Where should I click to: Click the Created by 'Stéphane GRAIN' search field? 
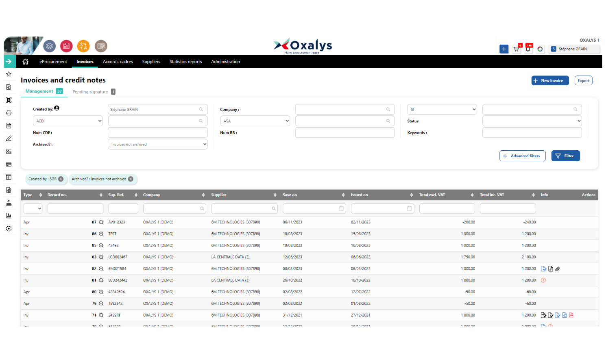pos(158,109)
